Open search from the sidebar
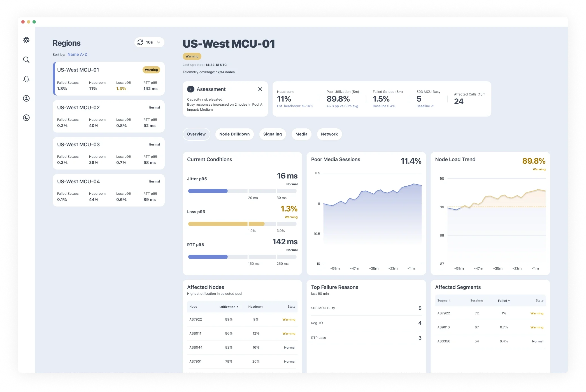The height and width of the screenshot is (392, 586). tap(26, 60)
